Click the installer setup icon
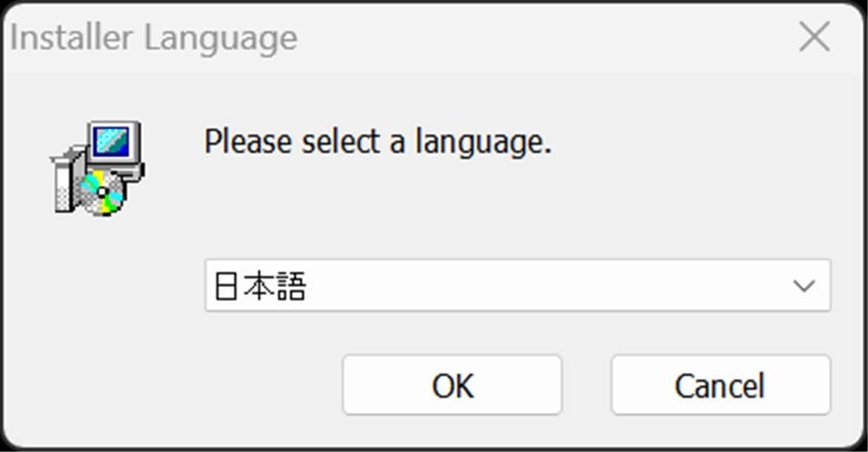The width and height of the screenshot is (868, 452). coord(98,168)
